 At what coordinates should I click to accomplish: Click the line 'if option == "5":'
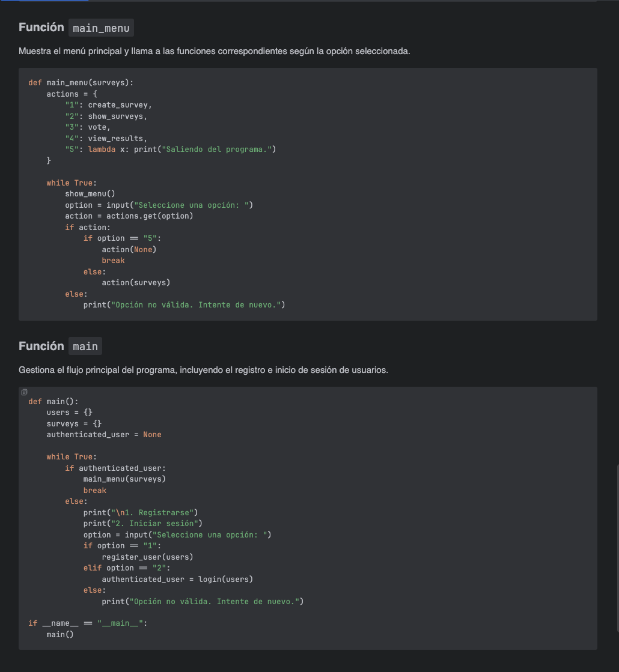click(122, 238)
